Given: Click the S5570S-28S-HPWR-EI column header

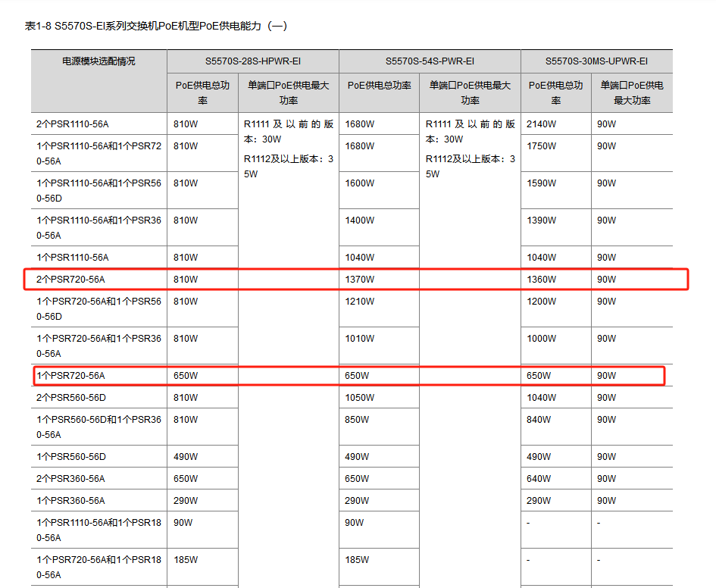Looking at the screenshot, I should [252, 61].
